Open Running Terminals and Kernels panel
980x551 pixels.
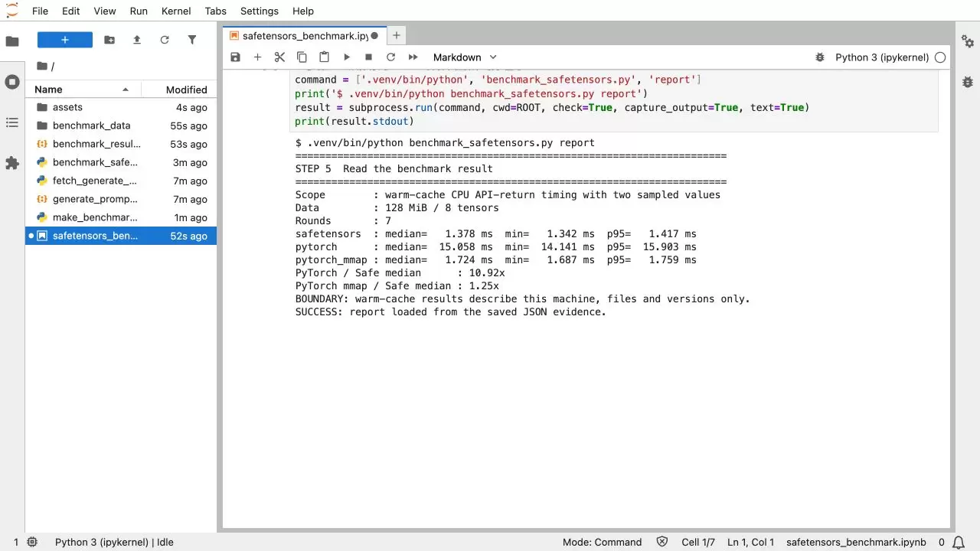click(x=12, y=82)
